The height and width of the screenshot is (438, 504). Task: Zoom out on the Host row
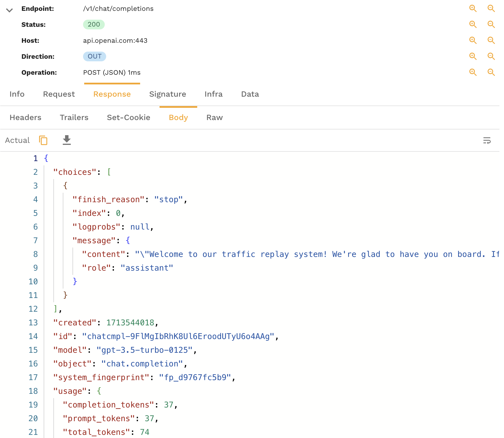tap(491, 40)
